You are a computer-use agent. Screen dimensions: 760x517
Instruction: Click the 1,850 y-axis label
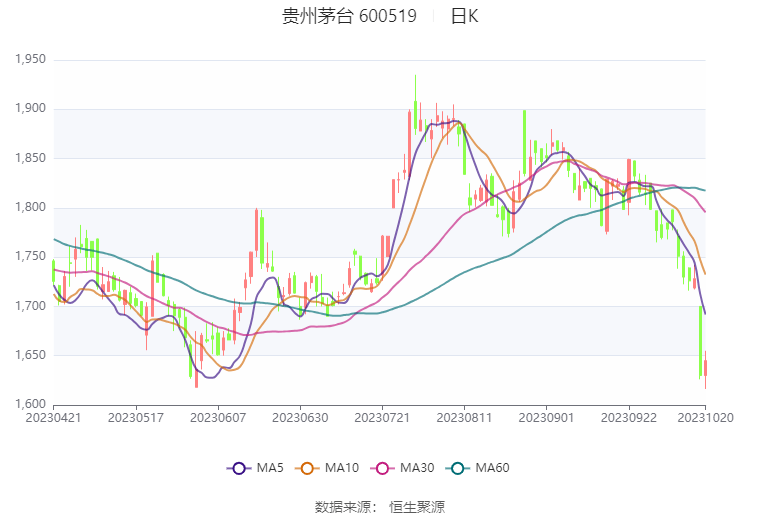tap(30, 158)
